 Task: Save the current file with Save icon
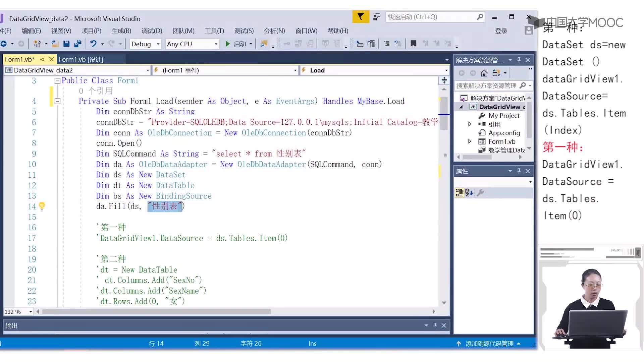point(66,44)
